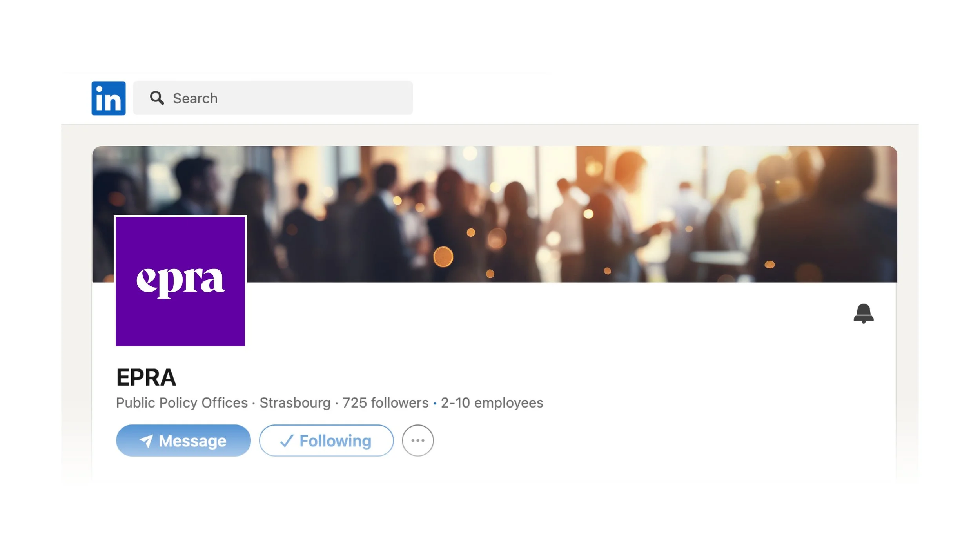Click the paper plane icon on Message

coord(146,441)
